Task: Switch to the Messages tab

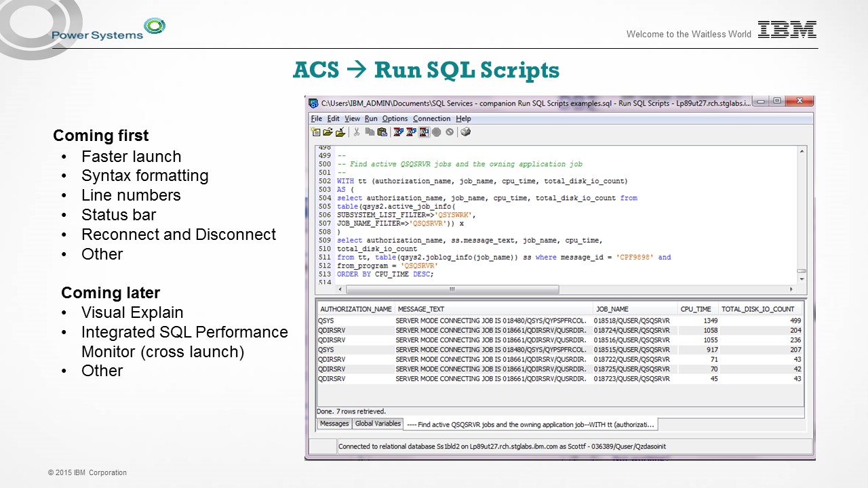Action: pyautogui.click(x=334, y=424)
